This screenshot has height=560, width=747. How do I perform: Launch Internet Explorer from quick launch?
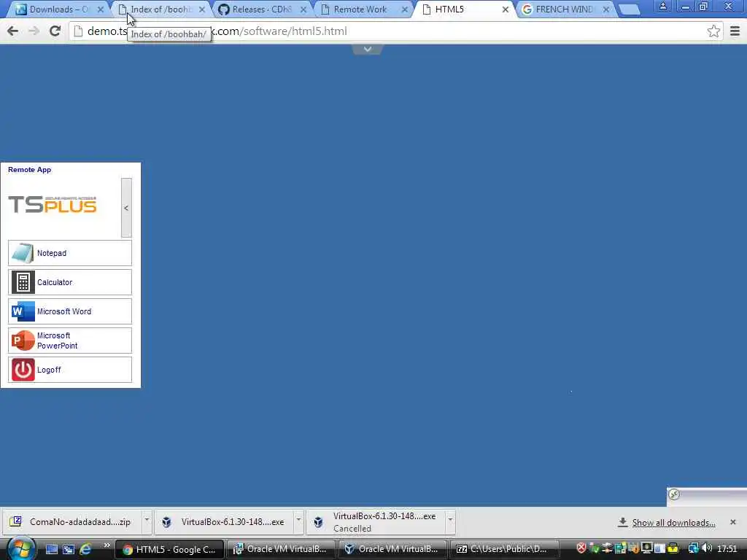(85, 549)
